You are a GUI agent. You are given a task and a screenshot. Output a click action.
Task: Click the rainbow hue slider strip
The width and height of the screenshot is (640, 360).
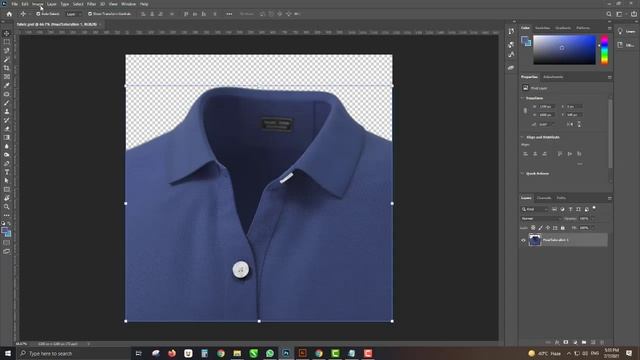(x=604, y=50)
